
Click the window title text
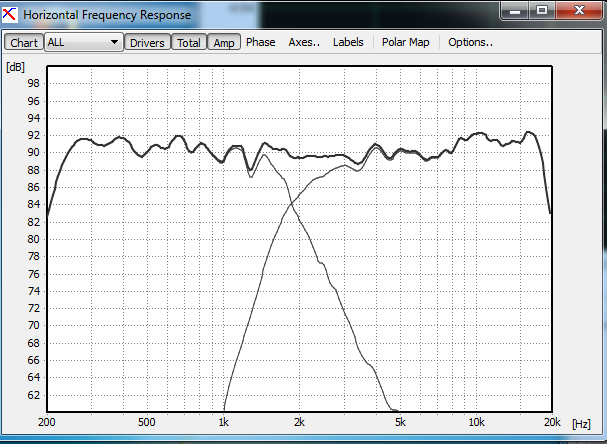[107, 14]
